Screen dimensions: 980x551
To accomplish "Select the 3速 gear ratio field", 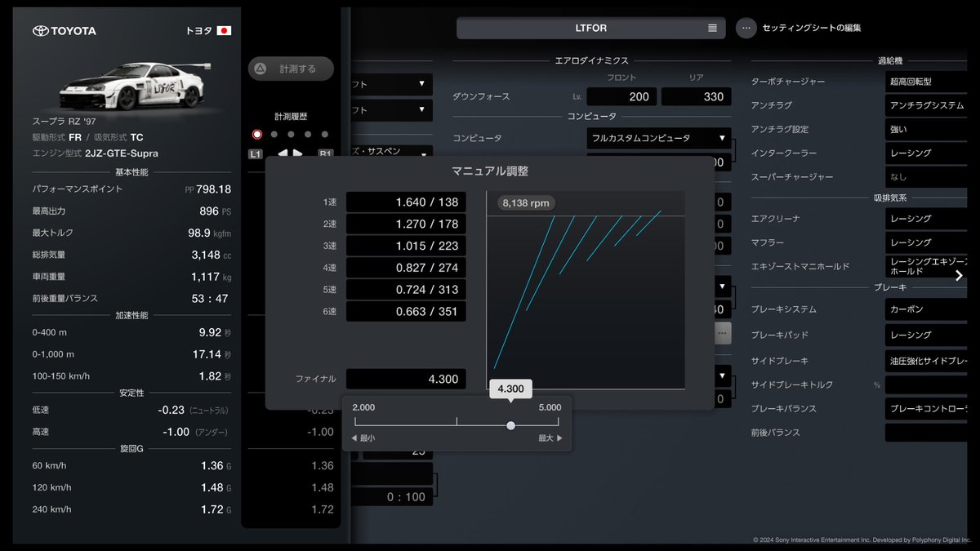I will [406, 246].
